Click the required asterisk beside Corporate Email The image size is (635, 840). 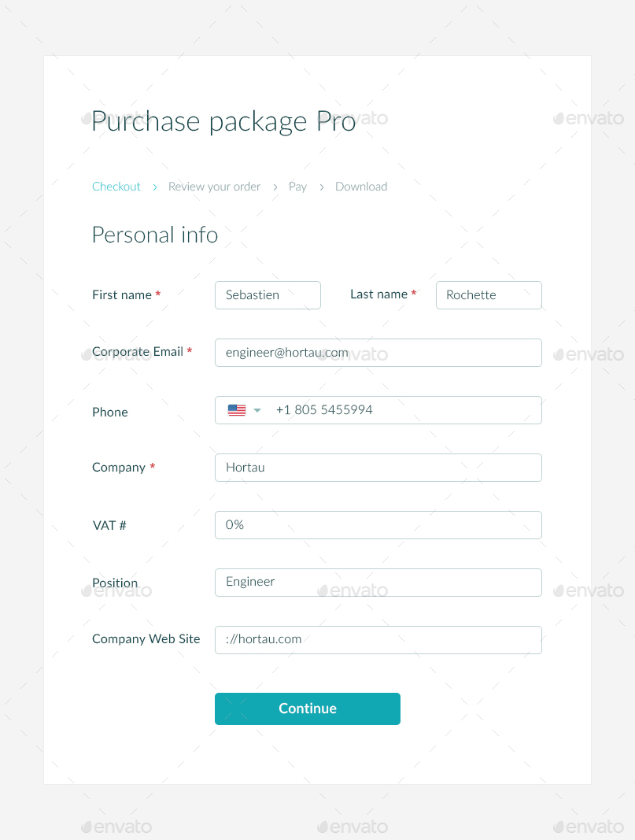[189, 350]
